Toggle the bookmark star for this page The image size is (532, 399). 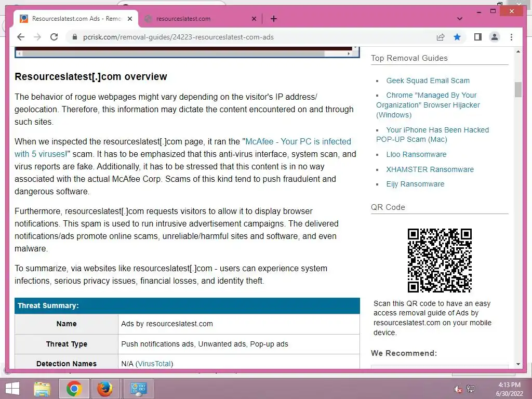click(457, 37)
